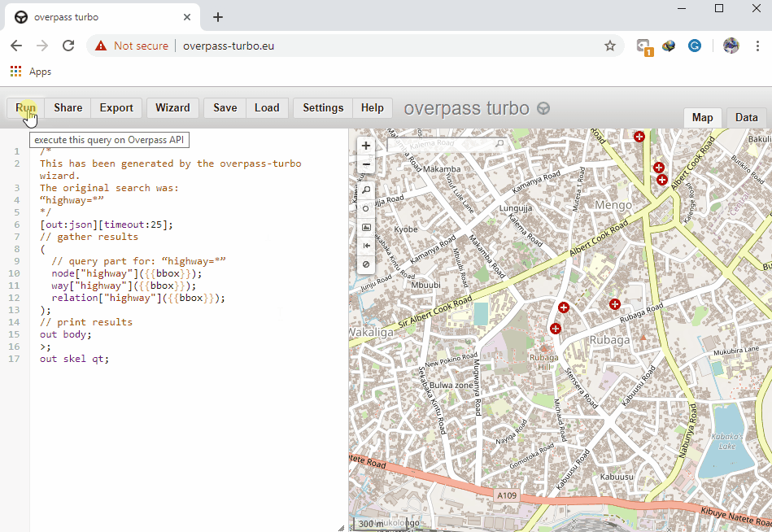Click the Grammarly extension icon

pos(695,46)
